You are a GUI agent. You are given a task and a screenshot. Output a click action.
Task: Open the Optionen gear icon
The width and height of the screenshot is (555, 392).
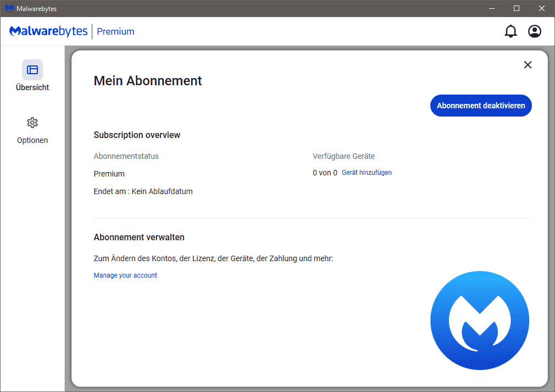[x=32, y=123]
